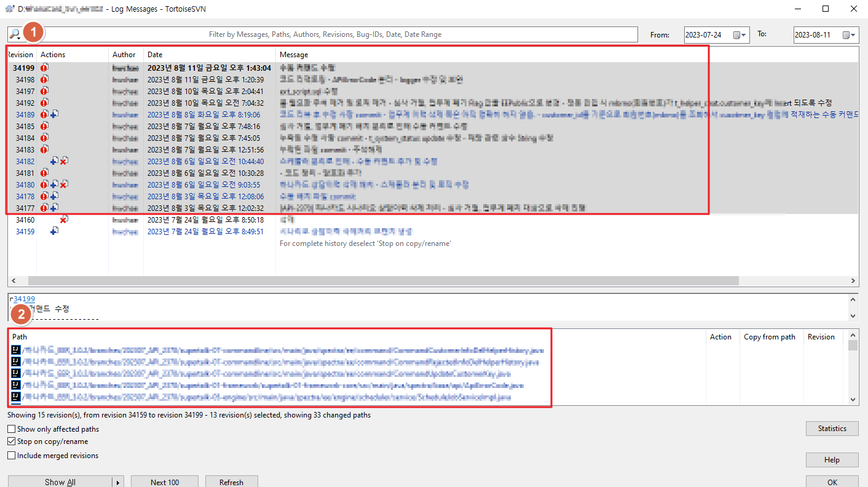This screenshot has height=487, width=868.
Task: Click the delete action icon on revision 34180
Action: pos(64,184)
